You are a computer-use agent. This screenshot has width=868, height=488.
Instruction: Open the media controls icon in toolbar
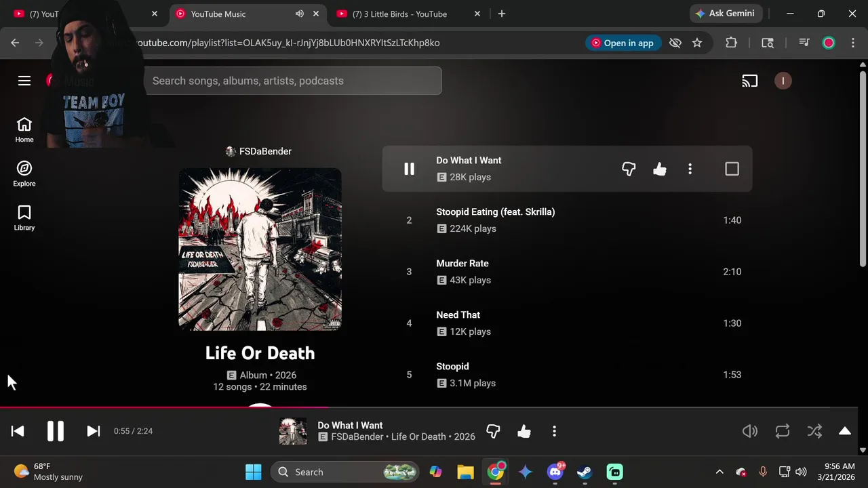click(x=804, y=43)
